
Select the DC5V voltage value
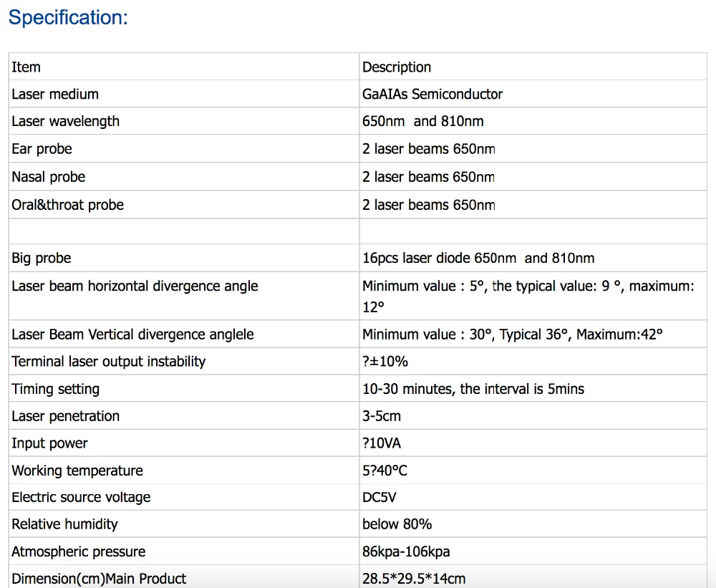[x=379, y=497]
